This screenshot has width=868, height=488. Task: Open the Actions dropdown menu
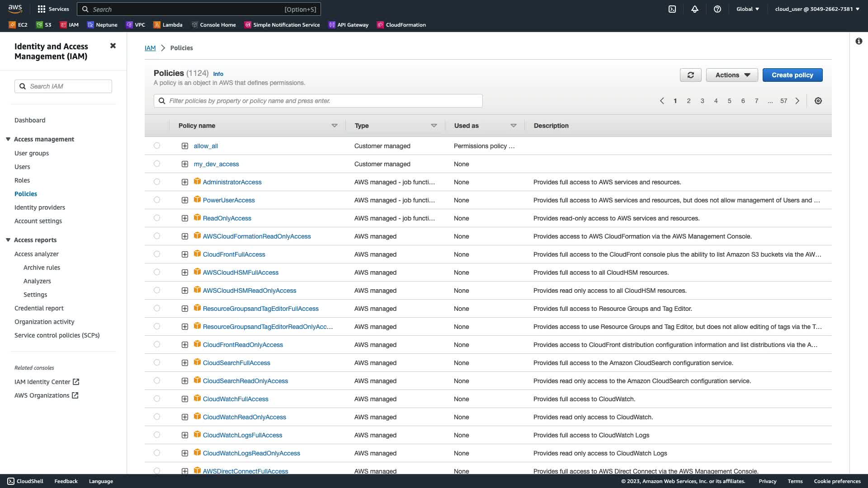coord(732,75)
